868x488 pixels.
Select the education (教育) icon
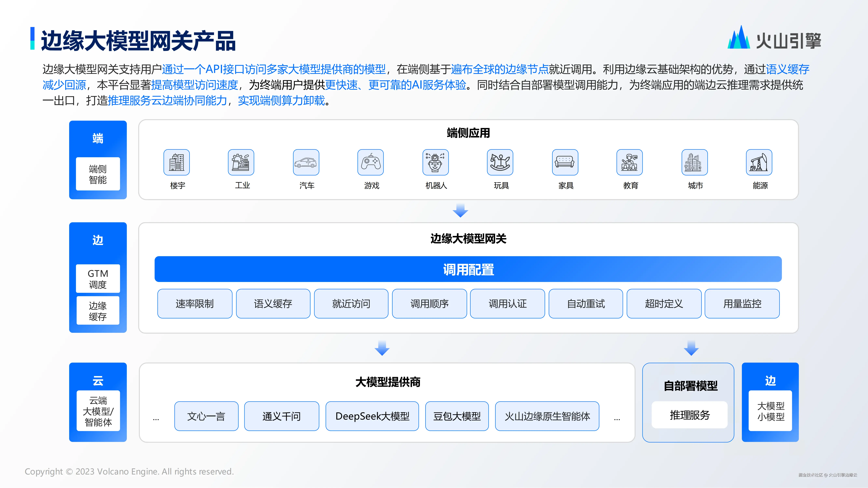[629, 162]
